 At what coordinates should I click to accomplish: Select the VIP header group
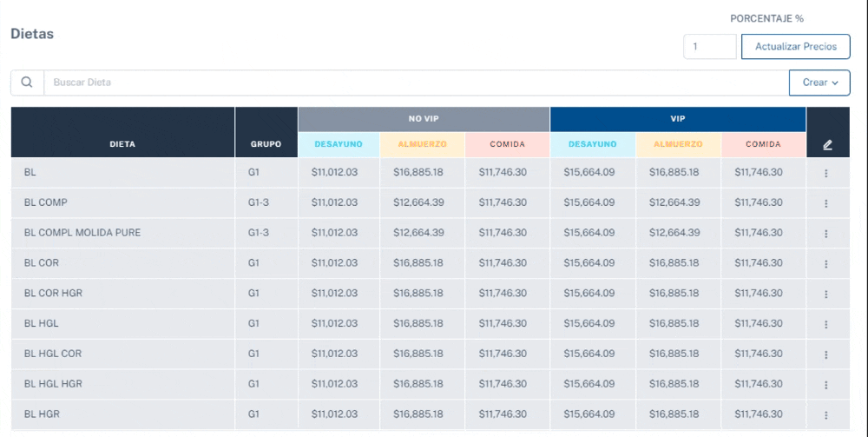click(677, 119)
